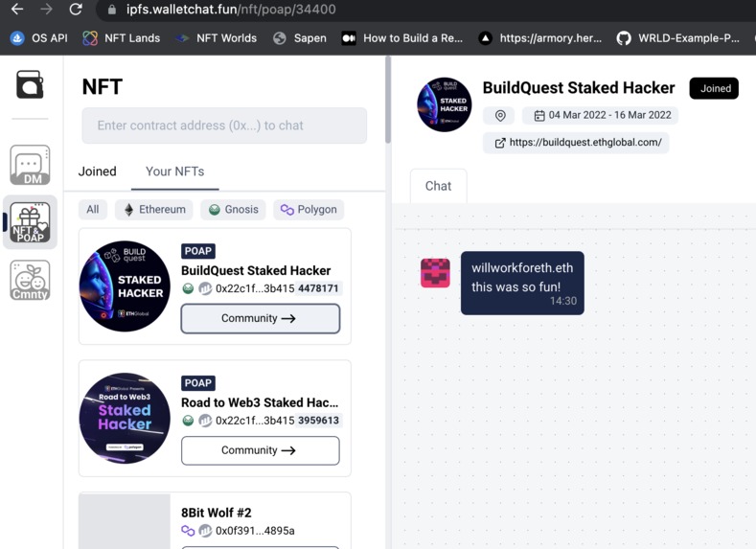Open the armory.her... bookmark
This screenshot has width=756, height=549.
tap(540, 38)
